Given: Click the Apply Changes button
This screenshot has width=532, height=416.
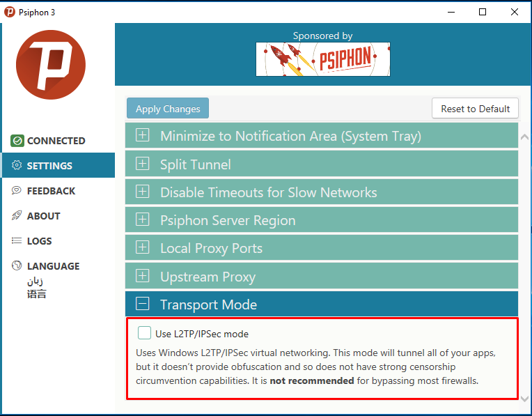Looking at the screenshot, I should pos(168,108).
